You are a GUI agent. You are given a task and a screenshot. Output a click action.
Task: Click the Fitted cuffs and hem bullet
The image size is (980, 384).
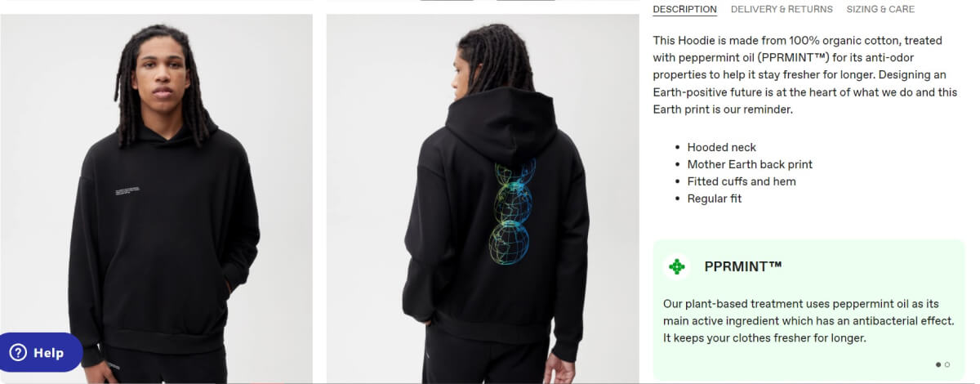pyautogui.click(x=742, y=181)
